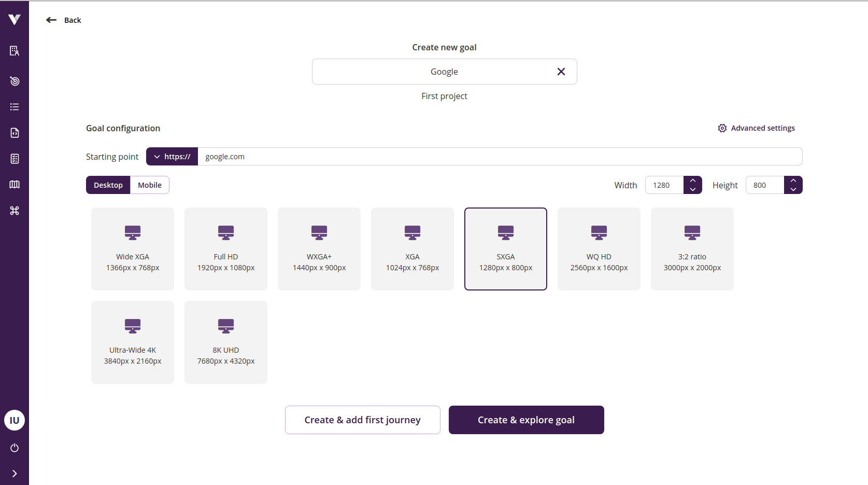Decrease the Width value with down arrow
Image resolution: width=868 pixels, height=485 pixels.
point(693,190)
